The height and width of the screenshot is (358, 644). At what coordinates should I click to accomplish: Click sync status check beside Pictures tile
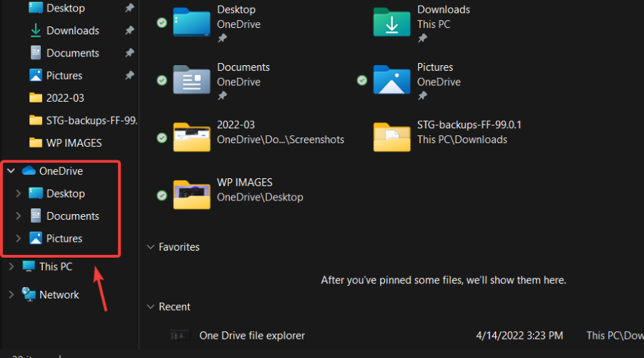coord(362,80)
